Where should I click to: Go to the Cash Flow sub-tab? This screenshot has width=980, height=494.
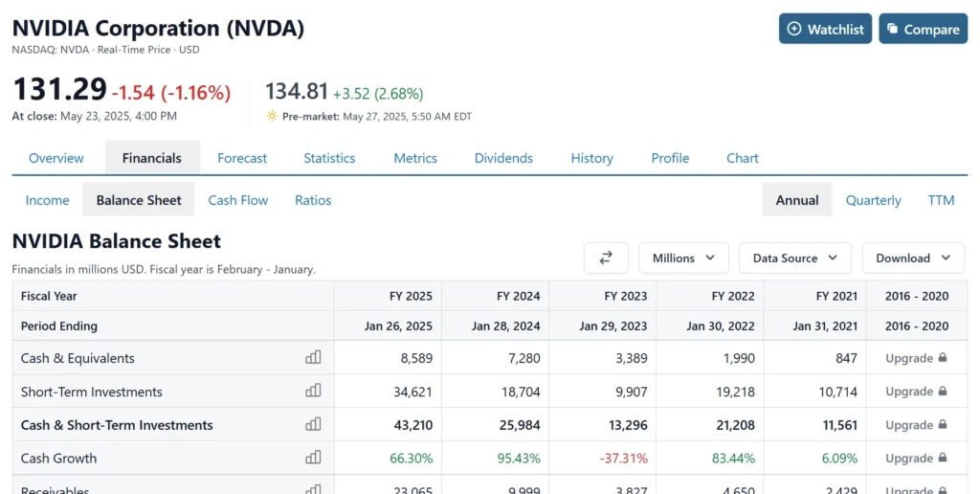tap(238, 200)
